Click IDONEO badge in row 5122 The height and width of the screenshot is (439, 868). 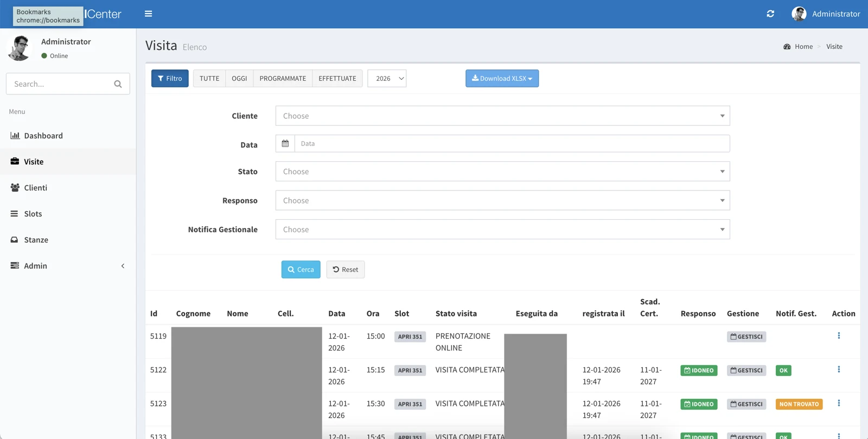(699, 370)
